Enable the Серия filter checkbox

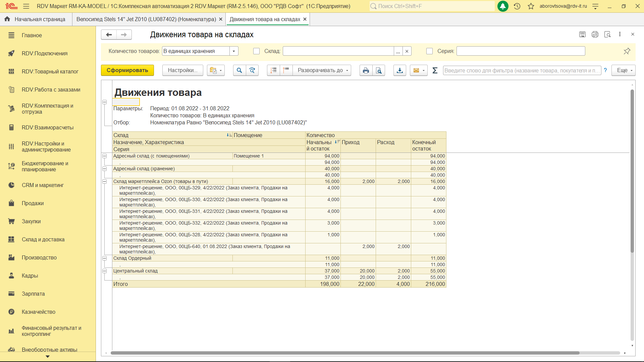(x=429, y=51)
